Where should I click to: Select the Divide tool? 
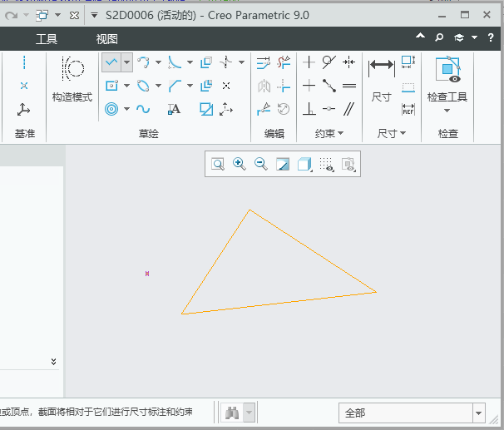point(264,109)
